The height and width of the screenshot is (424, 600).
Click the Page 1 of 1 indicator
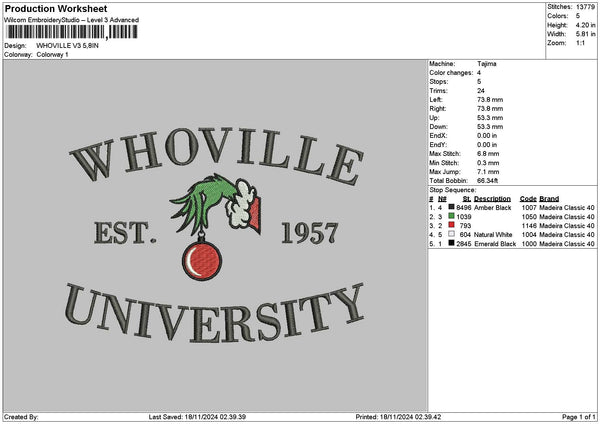[x=579, y=417]
